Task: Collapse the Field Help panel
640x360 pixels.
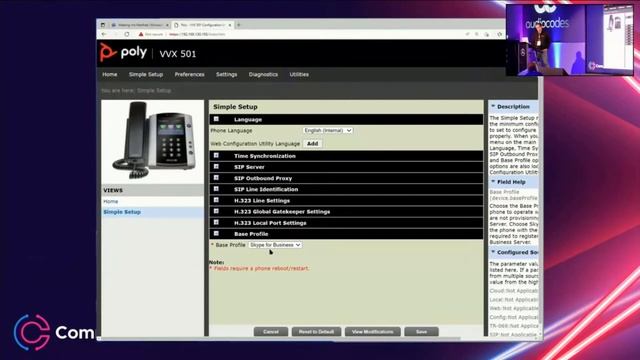Action: point(493,182)
